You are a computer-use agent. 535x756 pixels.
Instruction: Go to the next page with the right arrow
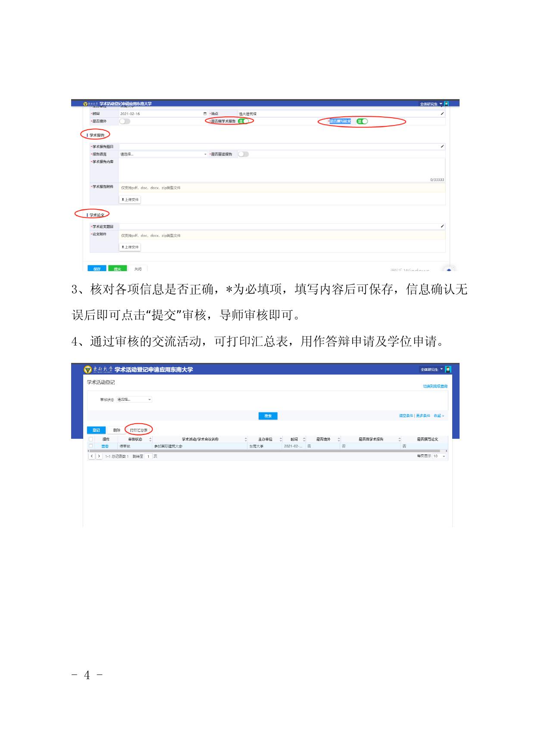tap(99, 456)
